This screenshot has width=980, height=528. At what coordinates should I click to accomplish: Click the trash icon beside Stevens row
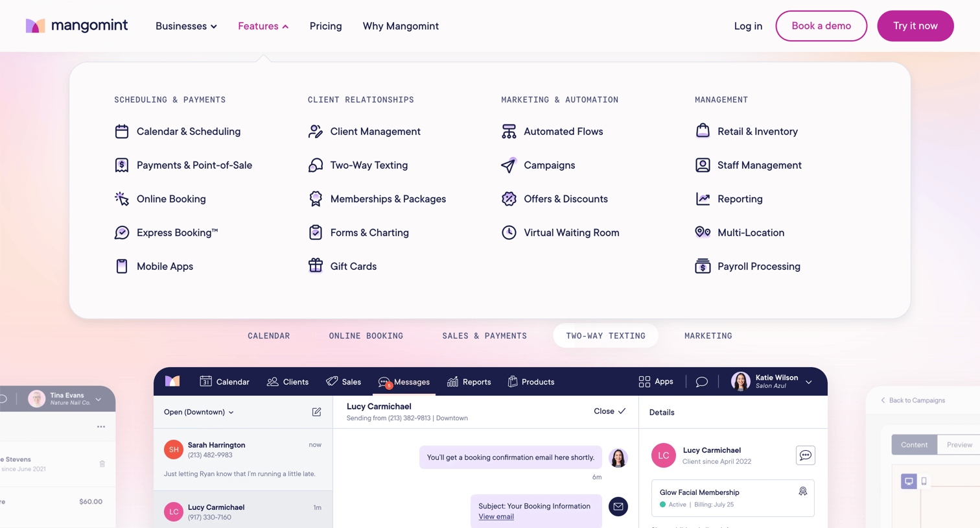pyautogui.click(x=102, y=464)
